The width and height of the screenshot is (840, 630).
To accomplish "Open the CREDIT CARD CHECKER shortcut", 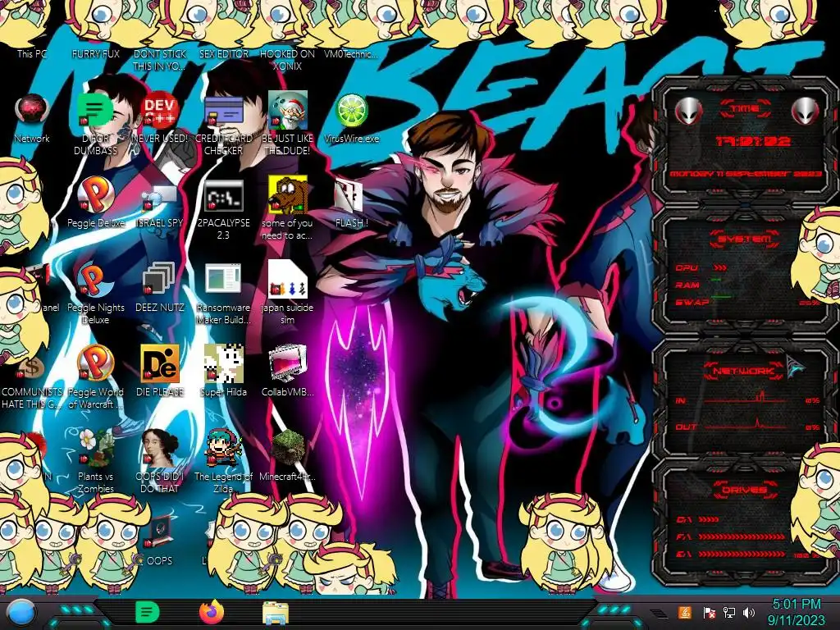I will pyautogui.click(x=223, y=110).
